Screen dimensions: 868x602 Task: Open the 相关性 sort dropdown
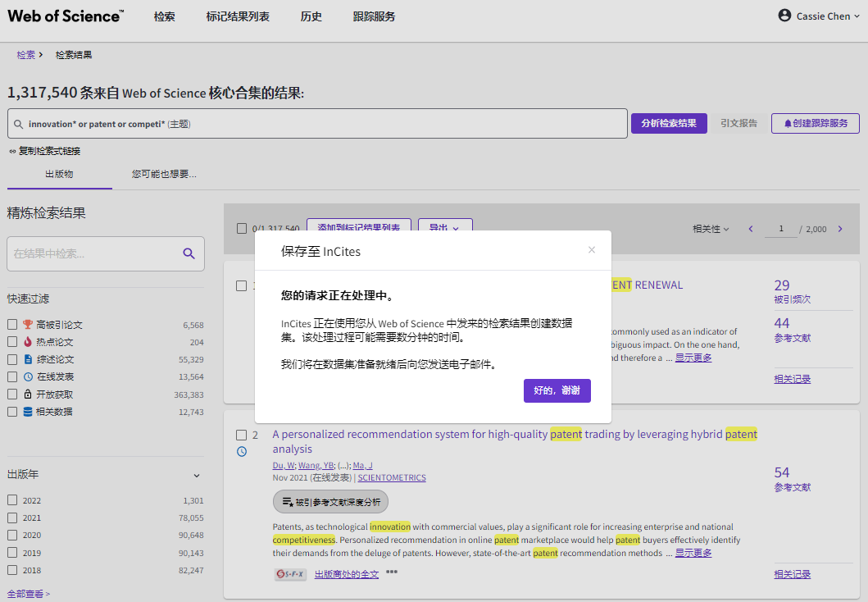pos(711,229)
